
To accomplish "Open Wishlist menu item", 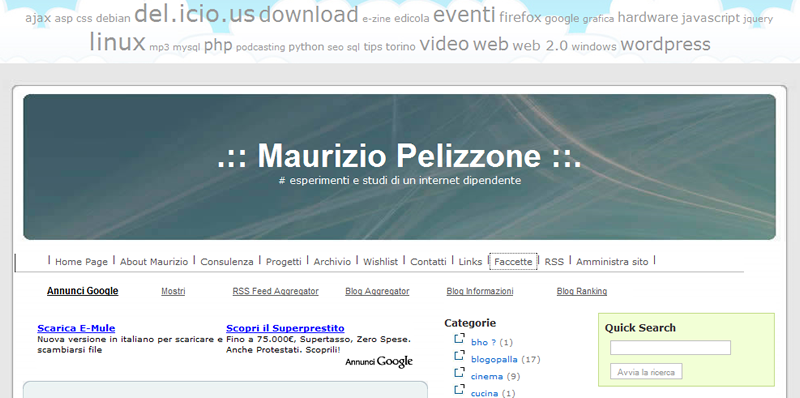I will pyautogui.click(x=380, y=262).
